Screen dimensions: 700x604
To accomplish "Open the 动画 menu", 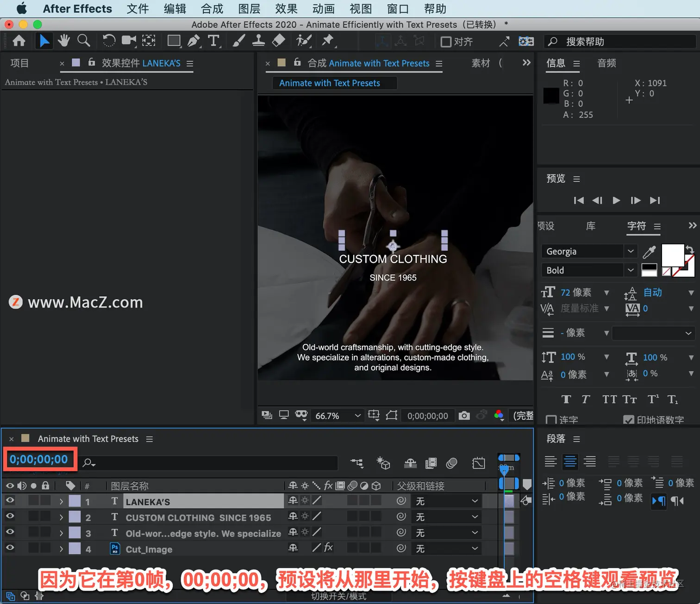I will tap(324, 9).
